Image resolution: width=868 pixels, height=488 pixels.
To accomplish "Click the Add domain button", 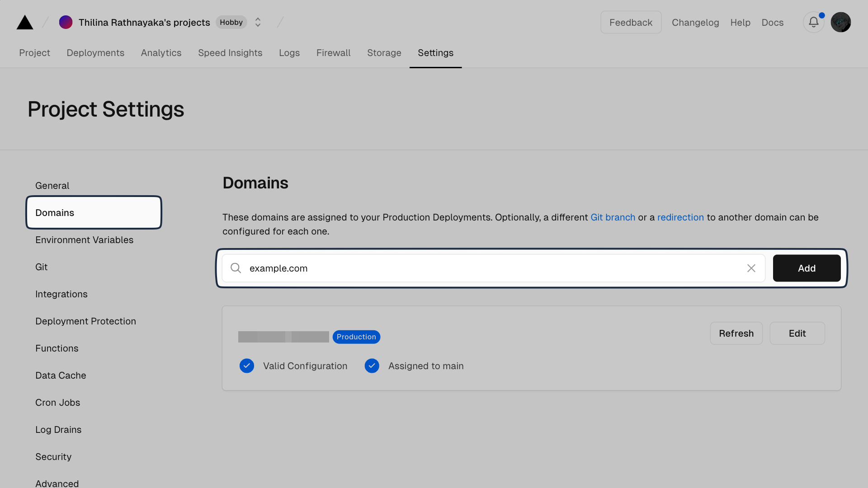I will pos(807,268).
